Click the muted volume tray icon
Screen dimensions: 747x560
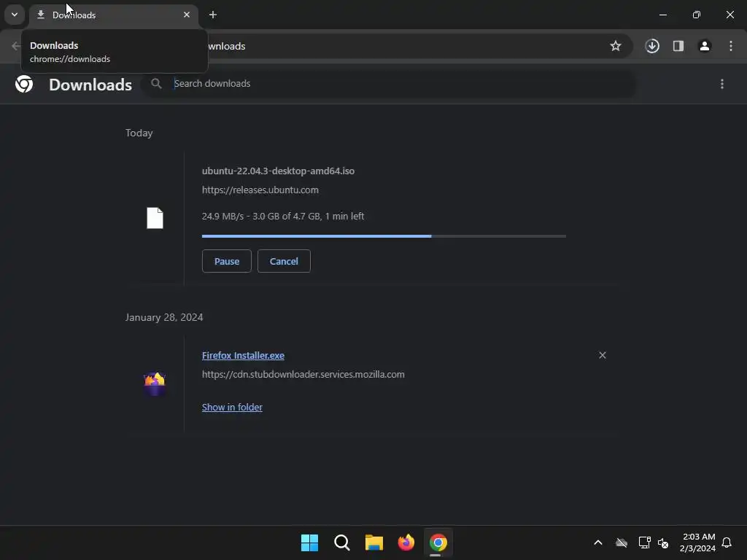click(663, 542)
